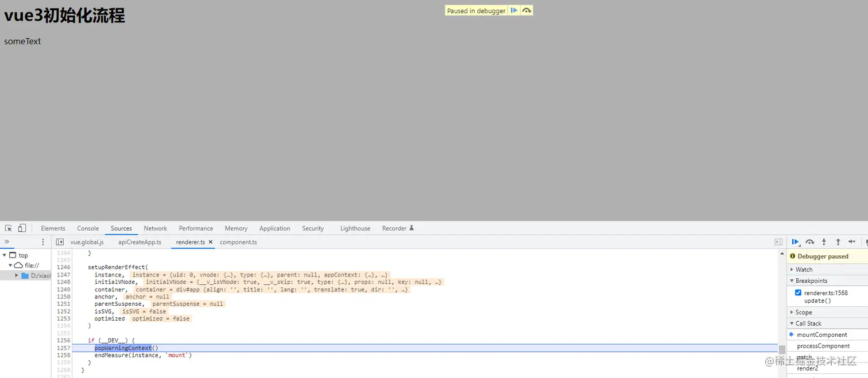The height and width of the screenshot is (378, 868).
Task: Click line number 1257 in the gutter
Action: coord(63,348)
